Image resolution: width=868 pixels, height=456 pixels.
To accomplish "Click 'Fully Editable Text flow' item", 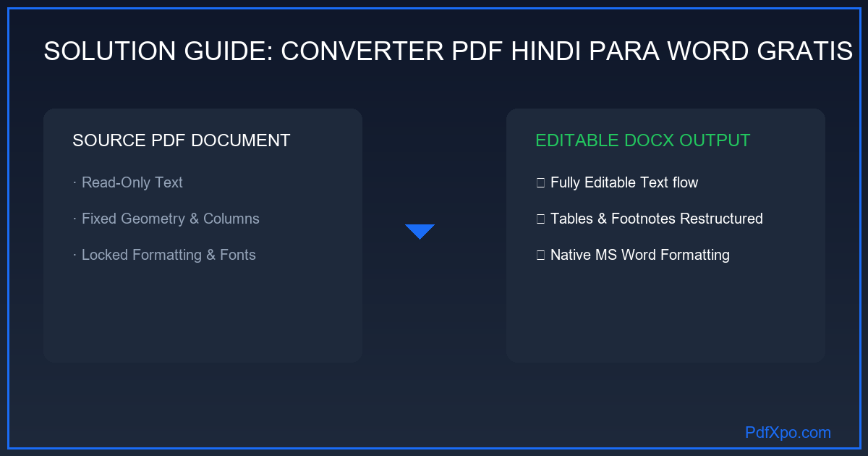I will [x=617, y=182].
